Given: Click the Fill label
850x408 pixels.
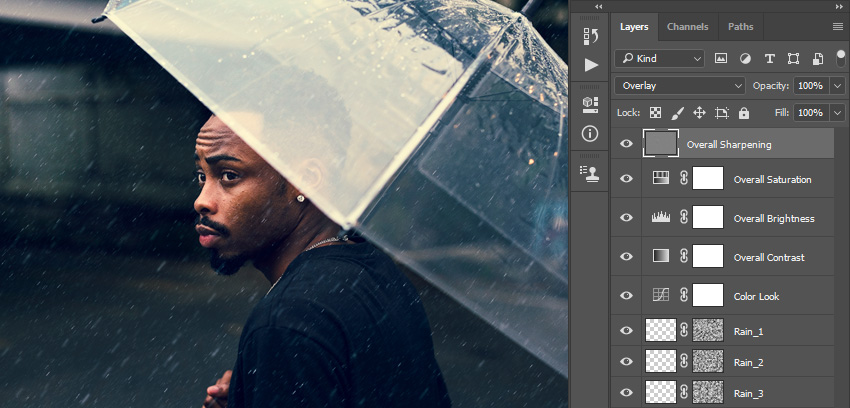Looking at the screenshot, I should tap(782, 113).
